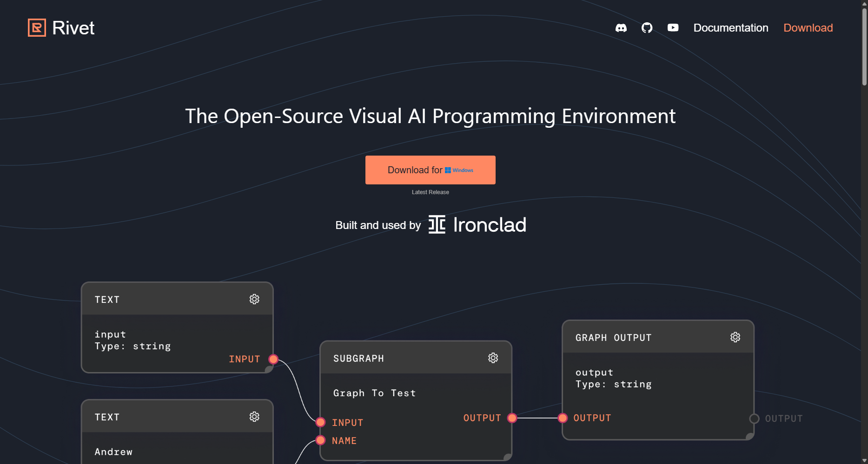Viewport: 868px width, 464px height.
Task: Click the Subgraph NAME port
Action: pos(320,440)
